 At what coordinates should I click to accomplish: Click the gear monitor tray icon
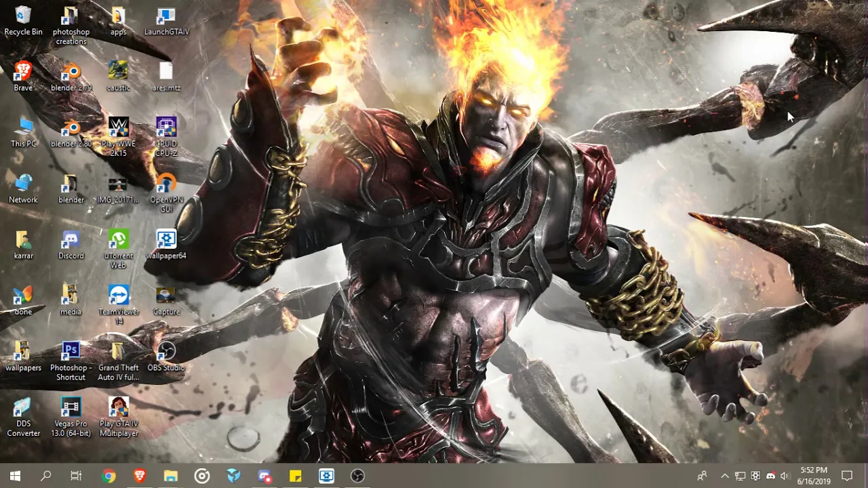[x=755, y=476]
